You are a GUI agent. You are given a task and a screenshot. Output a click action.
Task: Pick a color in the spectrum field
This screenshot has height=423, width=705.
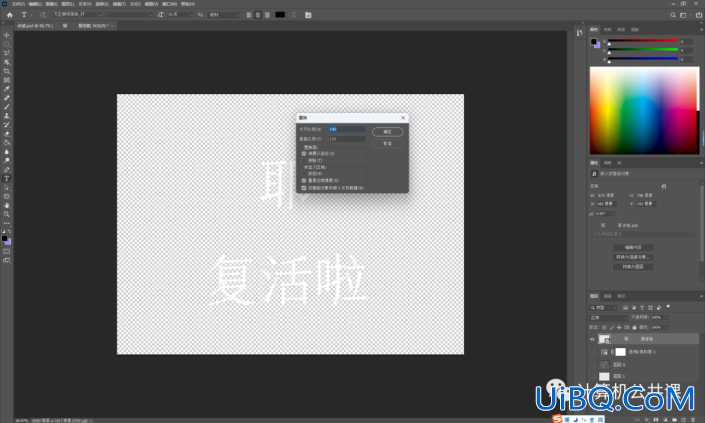[x=644, y=111]
